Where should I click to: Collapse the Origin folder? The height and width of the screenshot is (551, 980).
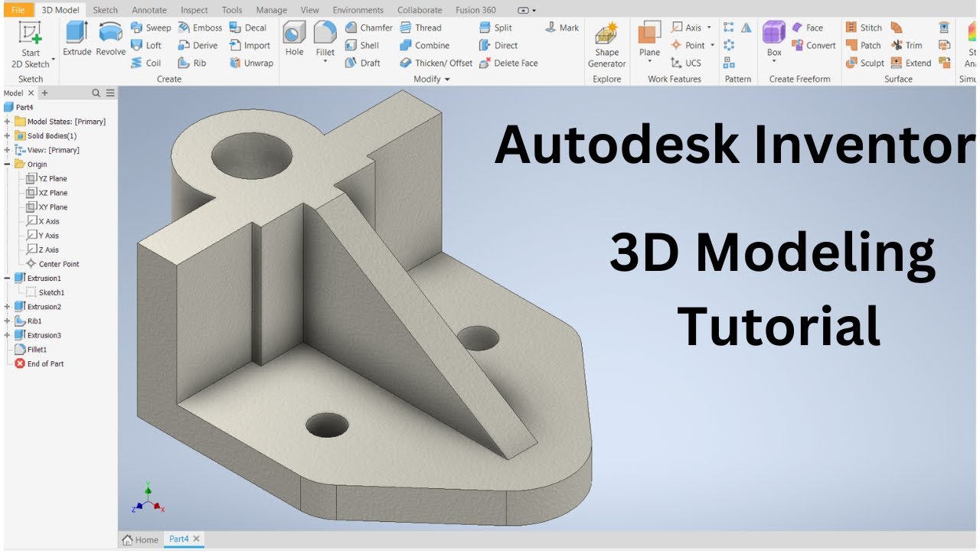[7, 165]
